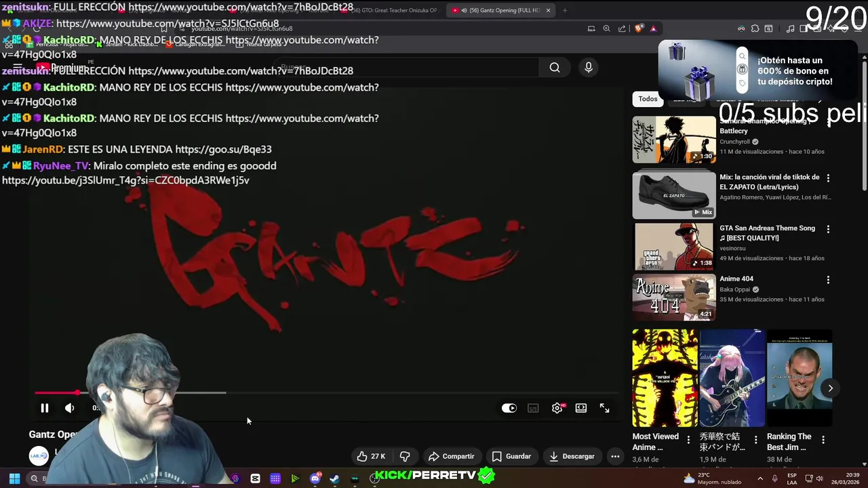Open the Most Viewed Anime short
This screenshot has height=488, width=868.
[x=665, y=378]
